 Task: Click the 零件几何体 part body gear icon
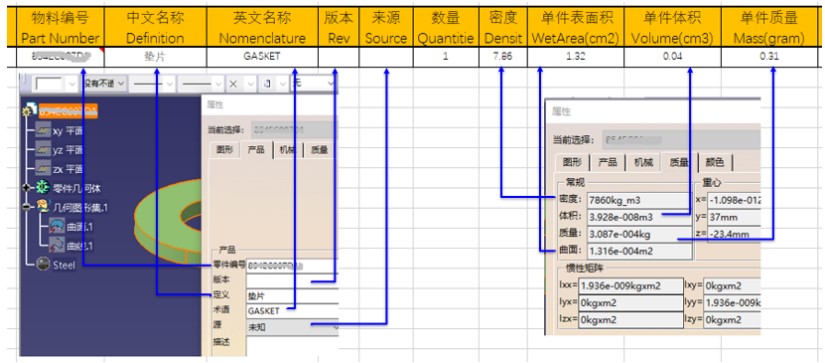pos(43,188)
